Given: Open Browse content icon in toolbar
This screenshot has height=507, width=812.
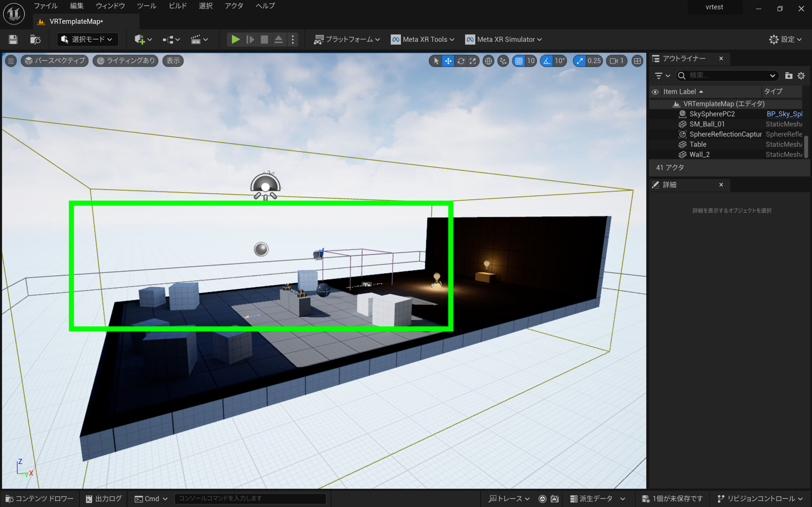Looking at the screenshot, I should tap(35, 40).
